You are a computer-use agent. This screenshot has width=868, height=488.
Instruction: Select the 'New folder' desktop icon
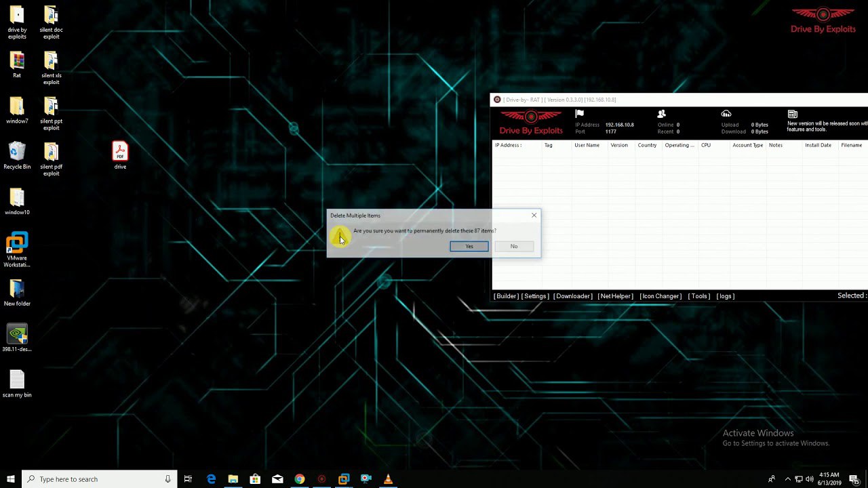click(17, 293)
